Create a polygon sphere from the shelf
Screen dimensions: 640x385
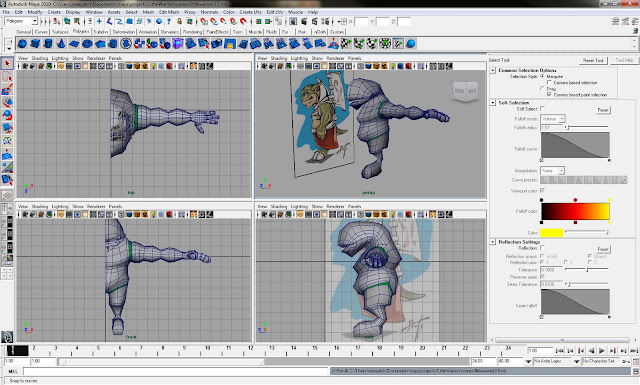pos(22,44)
